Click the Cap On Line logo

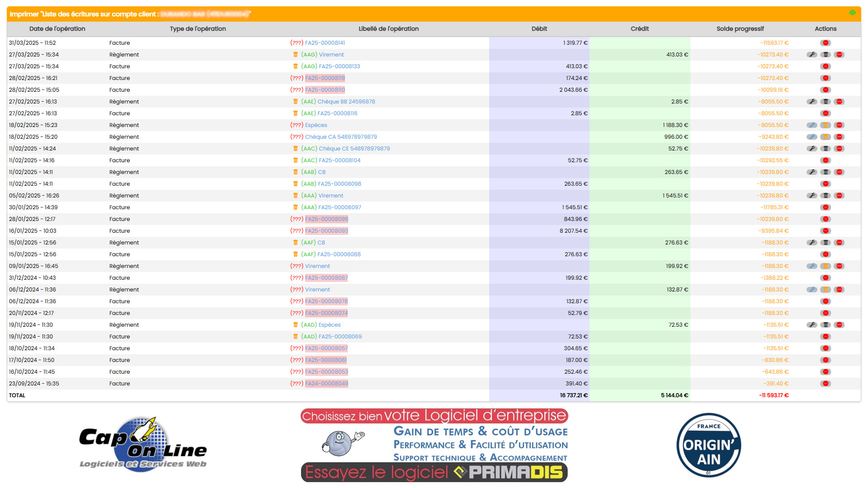(x=143, y=445)
